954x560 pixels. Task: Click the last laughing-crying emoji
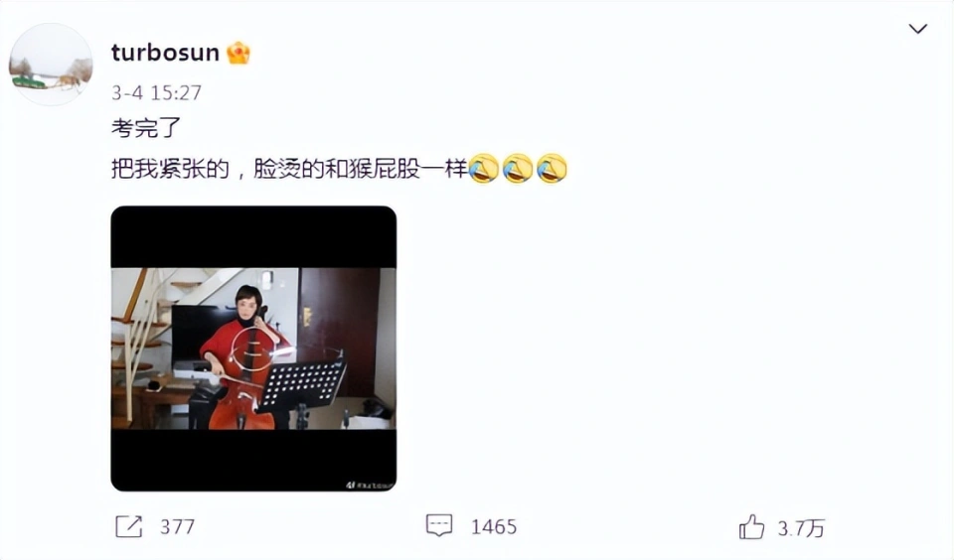pos(552,169)
